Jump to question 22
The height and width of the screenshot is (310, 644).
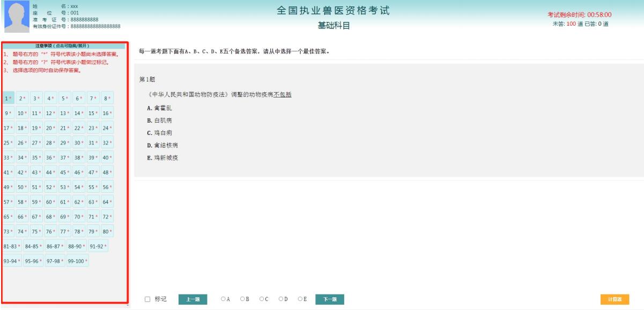pos(79,128)
